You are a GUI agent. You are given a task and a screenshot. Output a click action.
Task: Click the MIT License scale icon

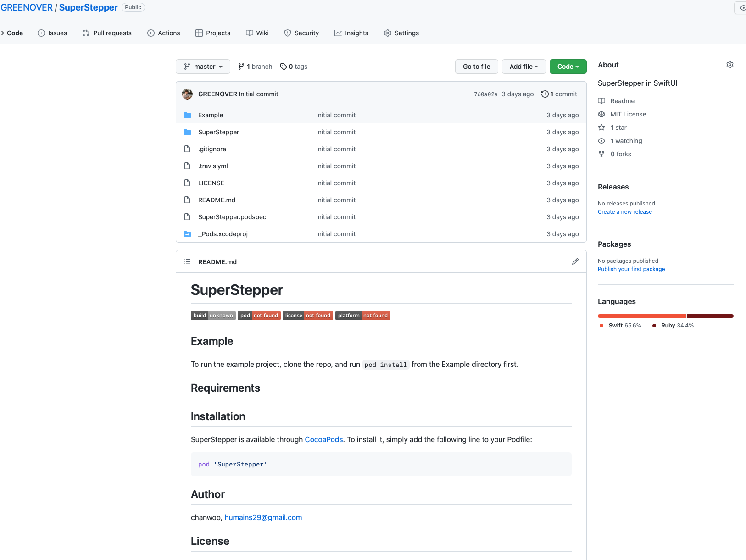(x=601, y=114)
